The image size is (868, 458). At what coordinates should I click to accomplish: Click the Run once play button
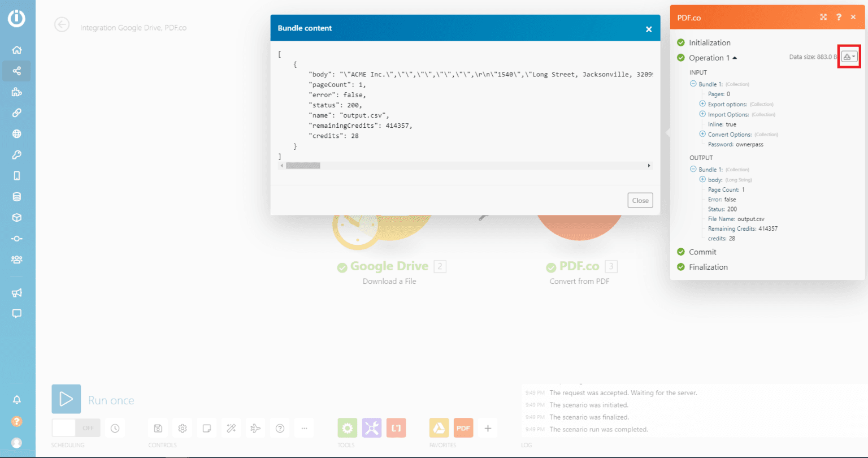pyautogui.click(x=66, y=399)
